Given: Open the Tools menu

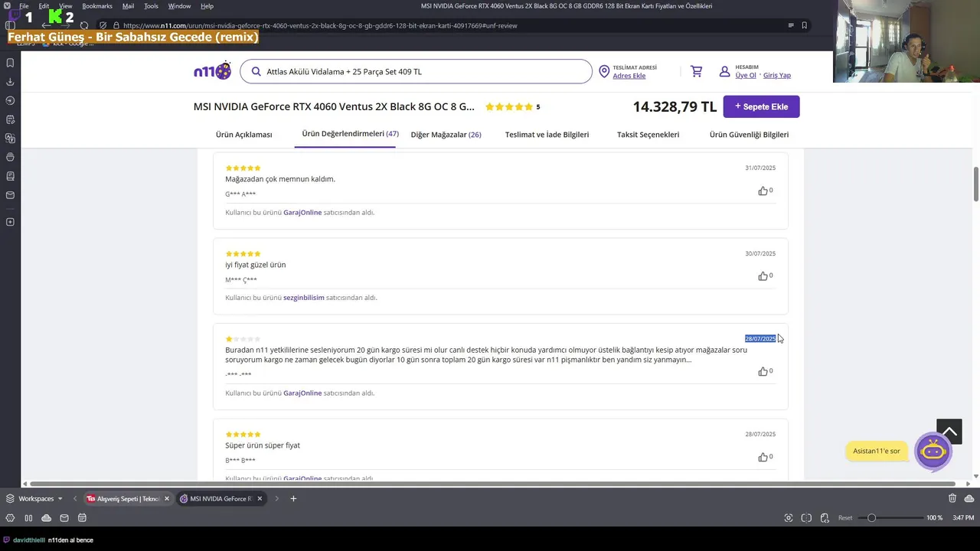Looking at the screenshot, I should pyautogui.click(x=152, y=6).
